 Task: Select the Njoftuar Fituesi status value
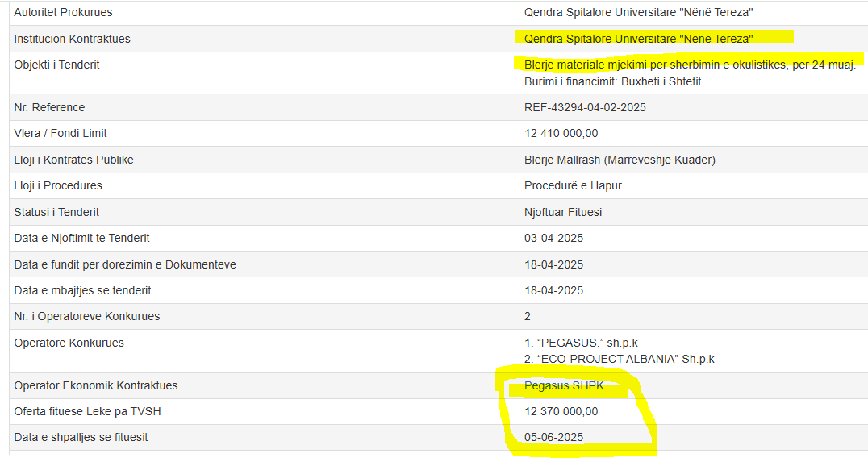coord(563,212)
